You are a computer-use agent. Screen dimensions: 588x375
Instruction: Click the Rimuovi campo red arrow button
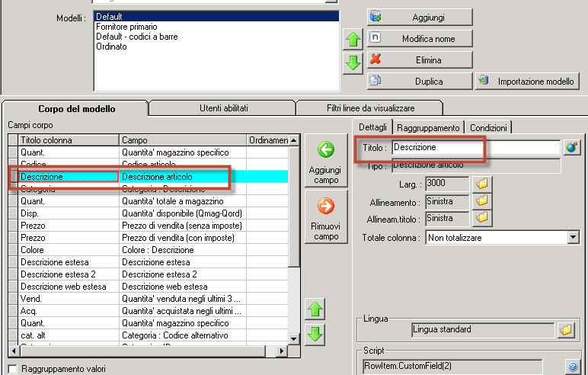tap(326, 217)
